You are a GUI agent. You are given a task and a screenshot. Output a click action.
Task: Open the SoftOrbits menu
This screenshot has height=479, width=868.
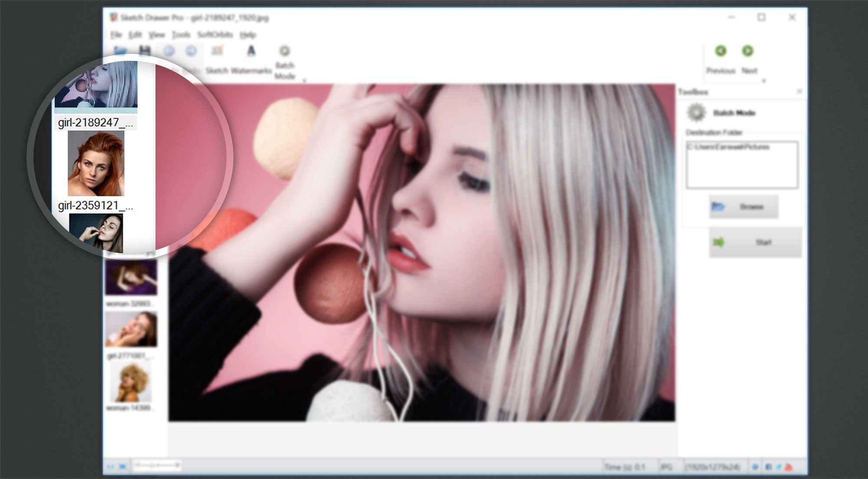[x=215, y=35]
